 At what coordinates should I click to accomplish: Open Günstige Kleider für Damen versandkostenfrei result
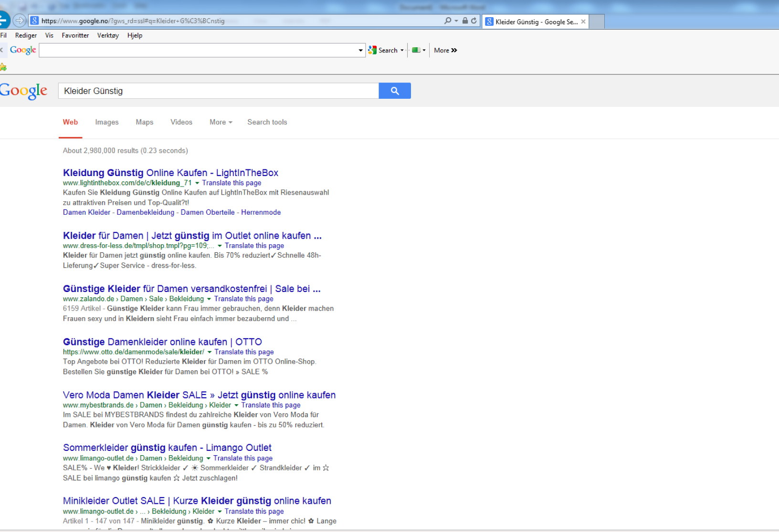click(x=192, y=289)
